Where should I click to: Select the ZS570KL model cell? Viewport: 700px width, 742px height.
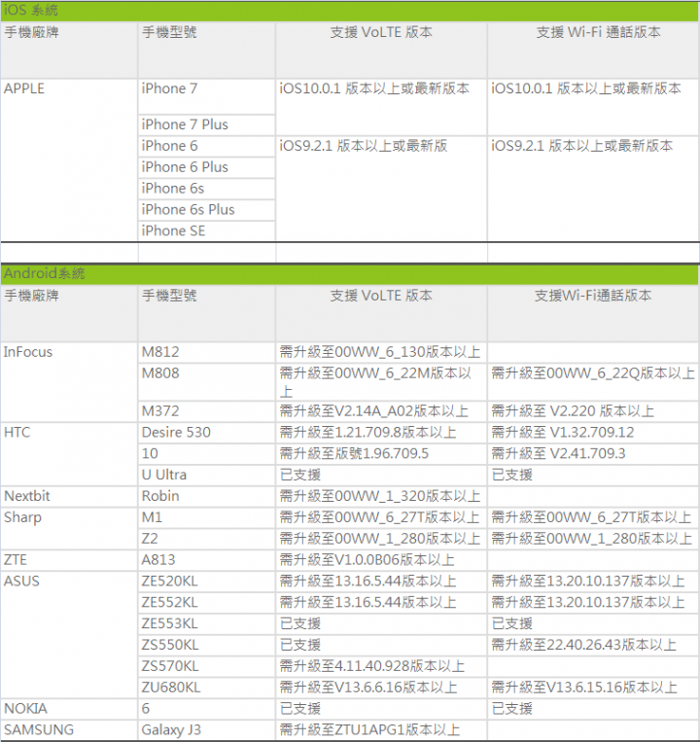click(207, 667)
